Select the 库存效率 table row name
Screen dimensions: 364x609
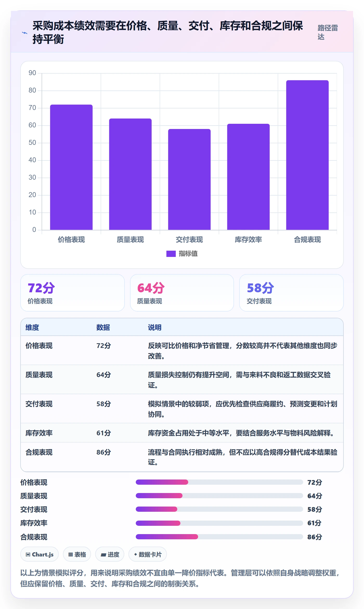pyautogui.click(x=39, y=433)
